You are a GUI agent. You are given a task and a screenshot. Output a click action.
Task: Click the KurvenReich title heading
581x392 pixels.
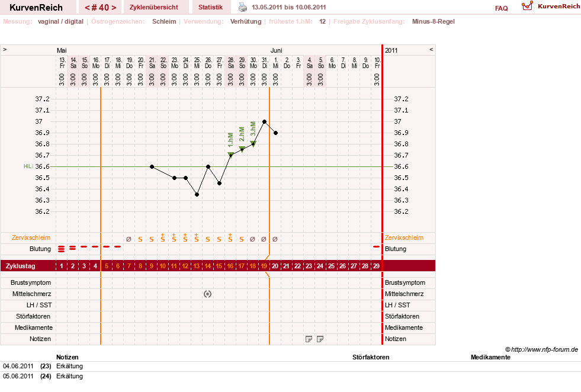click(36, 8)
